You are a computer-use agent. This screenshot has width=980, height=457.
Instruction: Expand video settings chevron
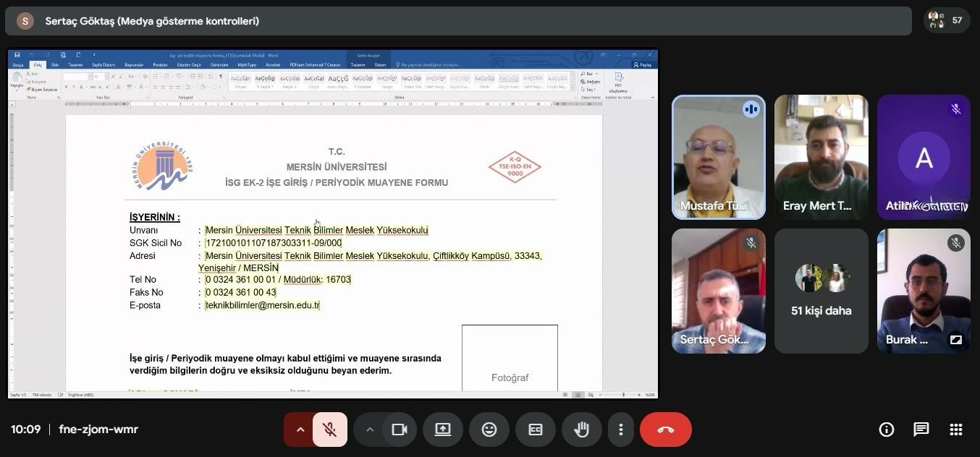(x=369, y=430)
